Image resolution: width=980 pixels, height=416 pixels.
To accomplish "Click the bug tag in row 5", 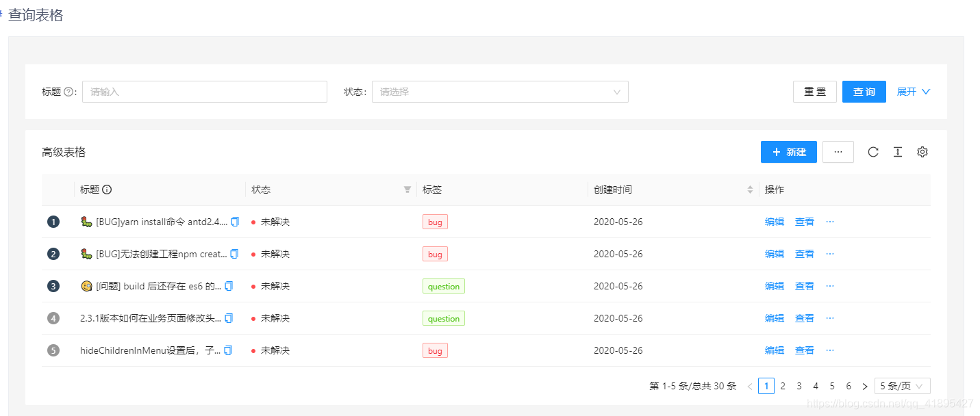I will 435,350.
